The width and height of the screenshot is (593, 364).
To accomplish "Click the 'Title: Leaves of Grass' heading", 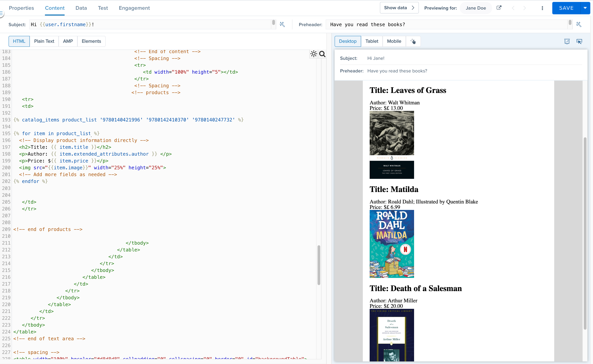I will click(408, 90).
